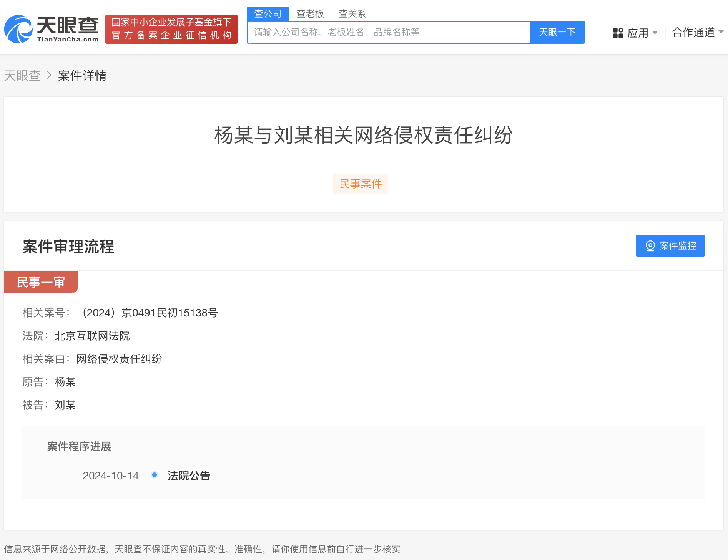728x560 pixels.
Task: Select the blue timeline dot near 法院公告
Action: point(155,475)
